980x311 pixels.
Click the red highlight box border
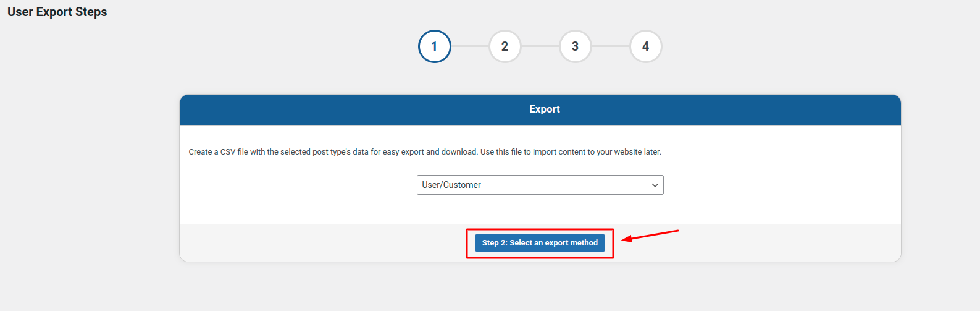point(467,243)
